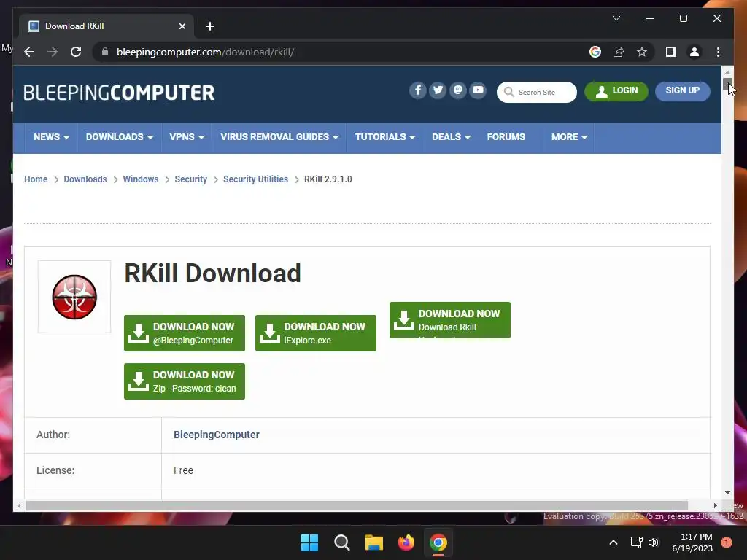Open a new browser tab
The image size is (747, 560).
(x=209, y=26)
